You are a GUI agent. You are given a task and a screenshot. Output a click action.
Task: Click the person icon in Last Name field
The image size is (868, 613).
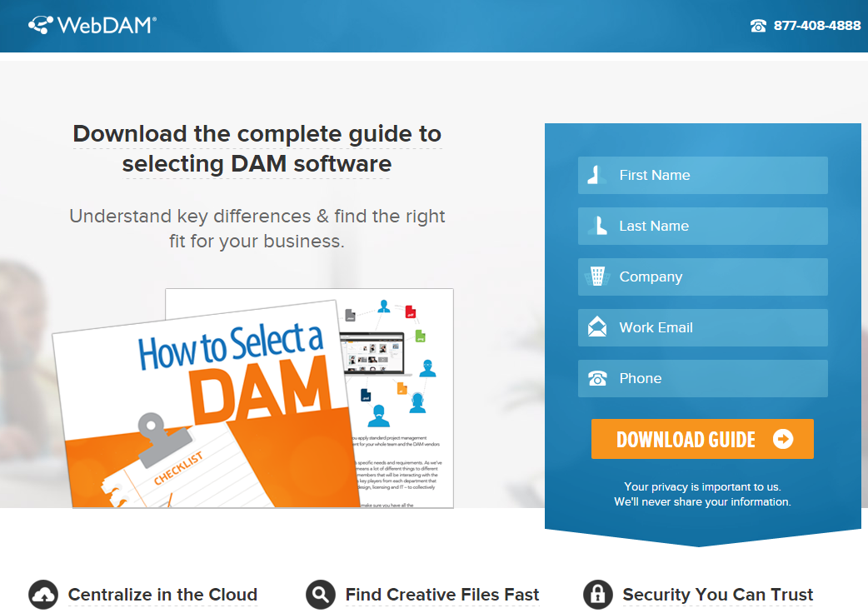[596, 226]
